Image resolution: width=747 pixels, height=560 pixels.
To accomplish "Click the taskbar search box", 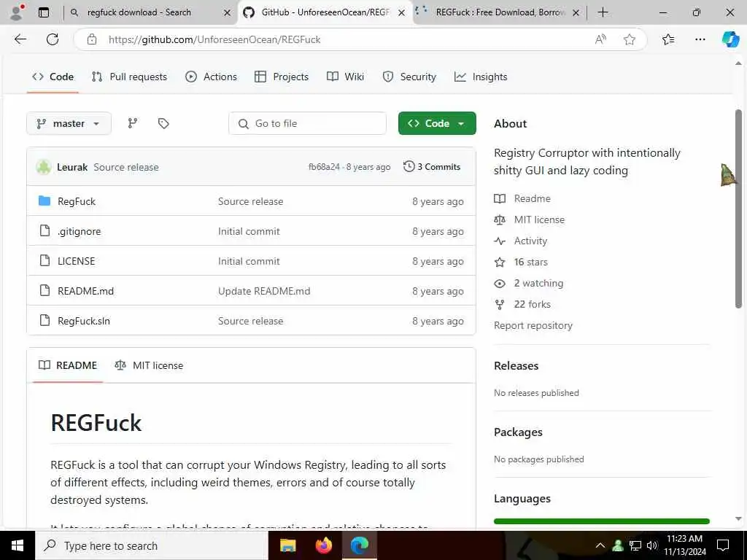I will coord(152,545).
